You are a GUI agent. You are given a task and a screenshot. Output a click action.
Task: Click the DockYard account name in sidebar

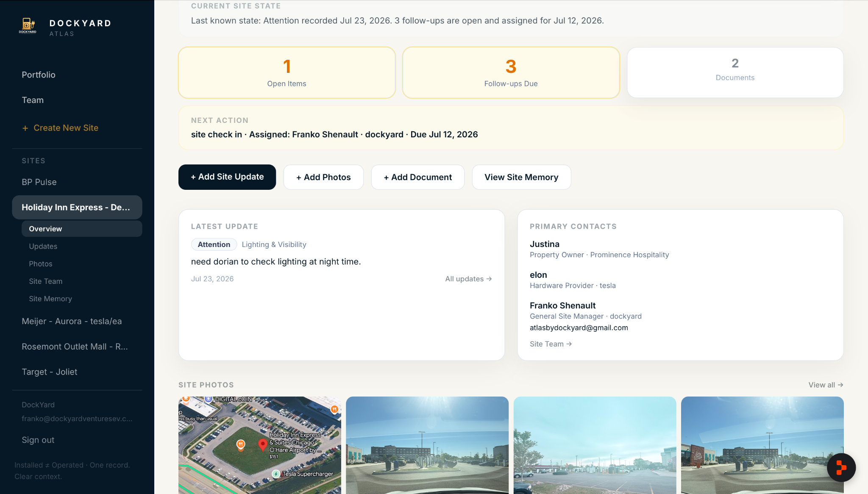(38, 405)
